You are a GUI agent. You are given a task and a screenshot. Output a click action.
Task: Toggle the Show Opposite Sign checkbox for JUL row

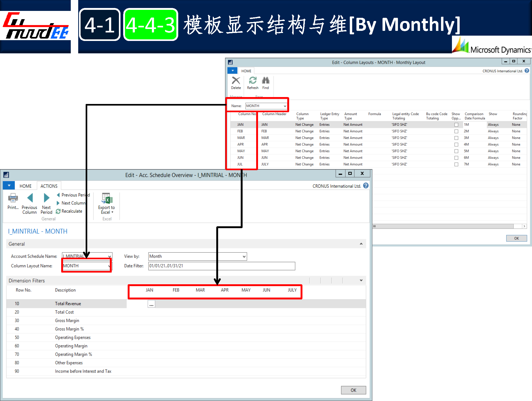coord(456,165)
